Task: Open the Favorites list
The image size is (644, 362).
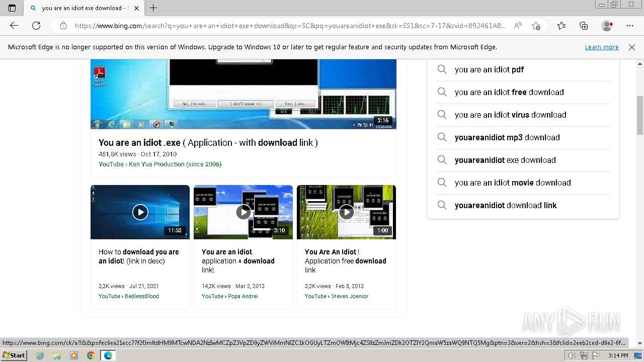Action: (561, 26)
